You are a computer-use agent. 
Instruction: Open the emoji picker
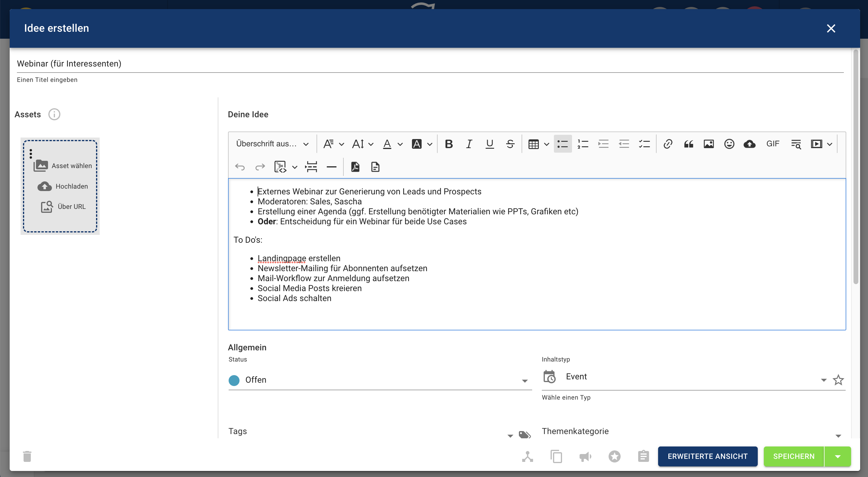coord(729,144)
